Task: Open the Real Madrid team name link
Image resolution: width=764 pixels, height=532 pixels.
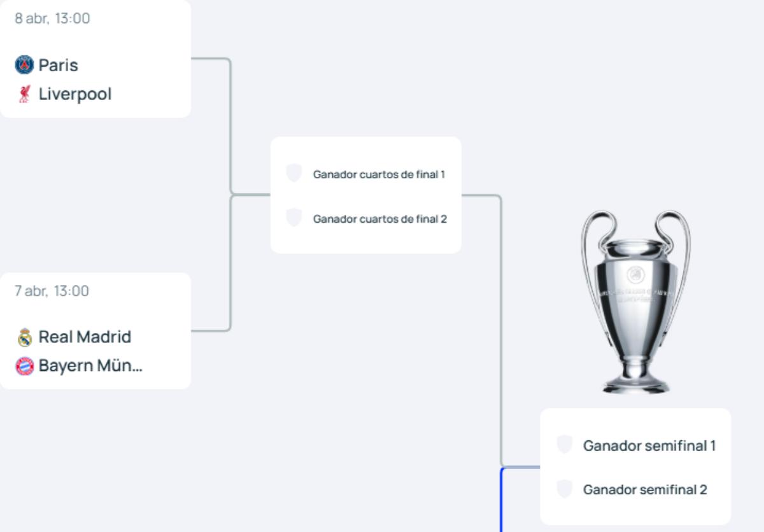Action: pyautogui.click(x=85, y=337)
